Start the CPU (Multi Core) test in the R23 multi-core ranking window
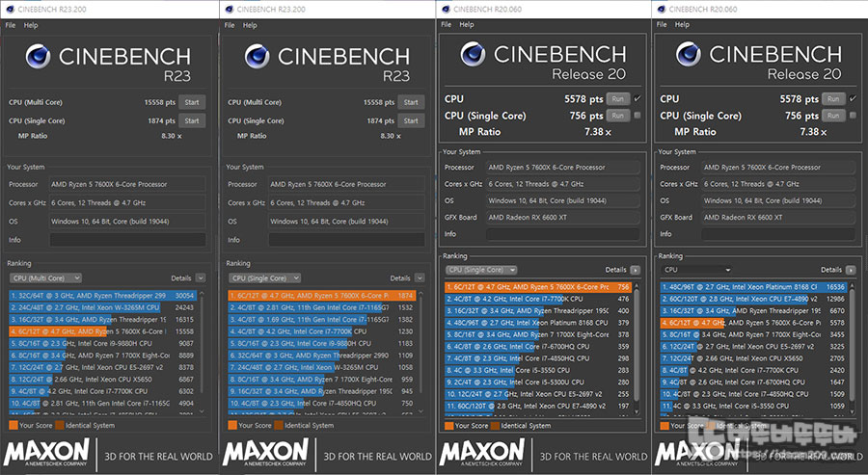The height and width of the screenshot is (475, 868). point(192,102)
